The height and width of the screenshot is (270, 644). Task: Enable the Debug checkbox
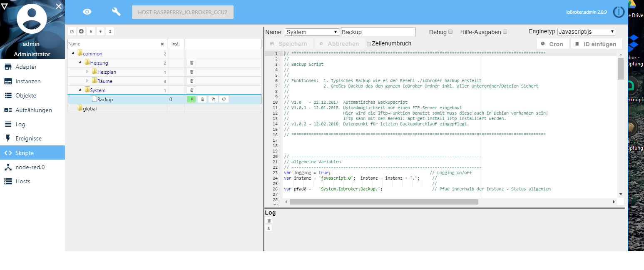tap(450, 32)
